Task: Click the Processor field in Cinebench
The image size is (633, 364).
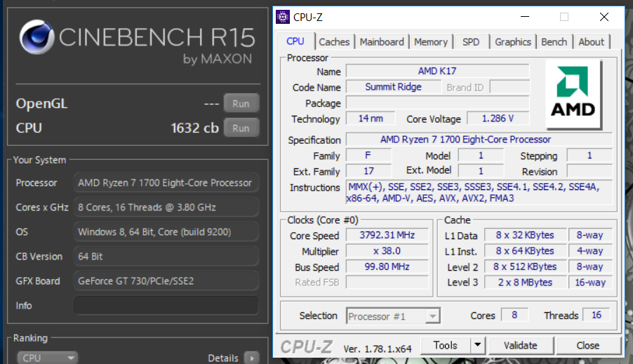Action: click(166, 183)
